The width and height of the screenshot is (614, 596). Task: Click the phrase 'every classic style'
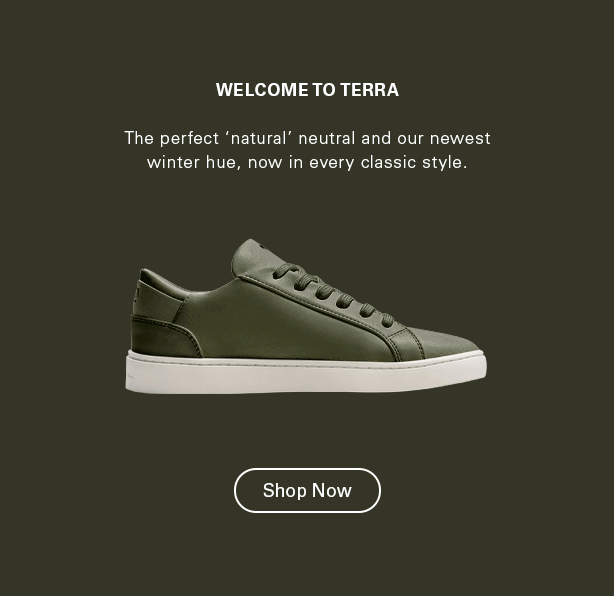388,163
